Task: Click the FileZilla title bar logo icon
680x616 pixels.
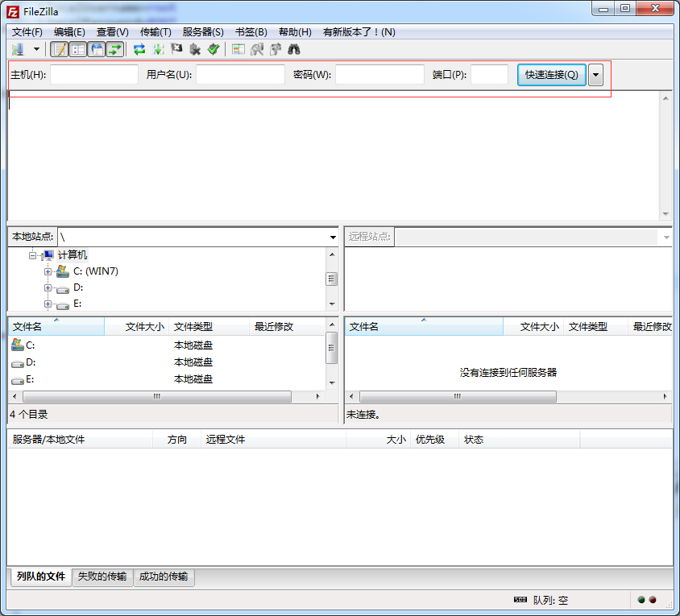Action: (x=13, y=12)
